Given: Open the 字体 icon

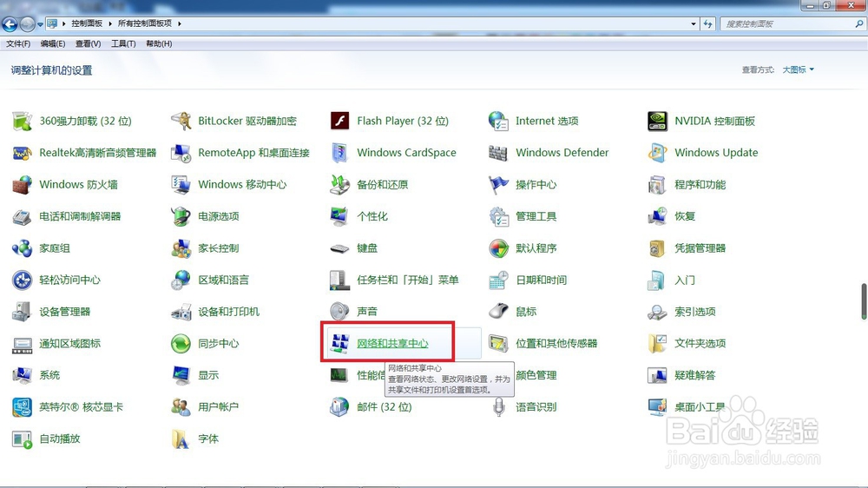Looking at the screenshot, I should point(181,439).
